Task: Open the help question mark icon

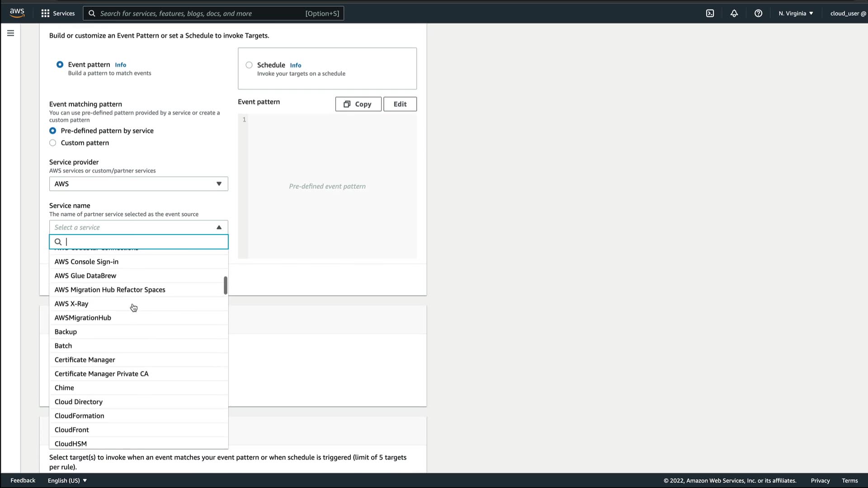Action: (x=758, y=14)
